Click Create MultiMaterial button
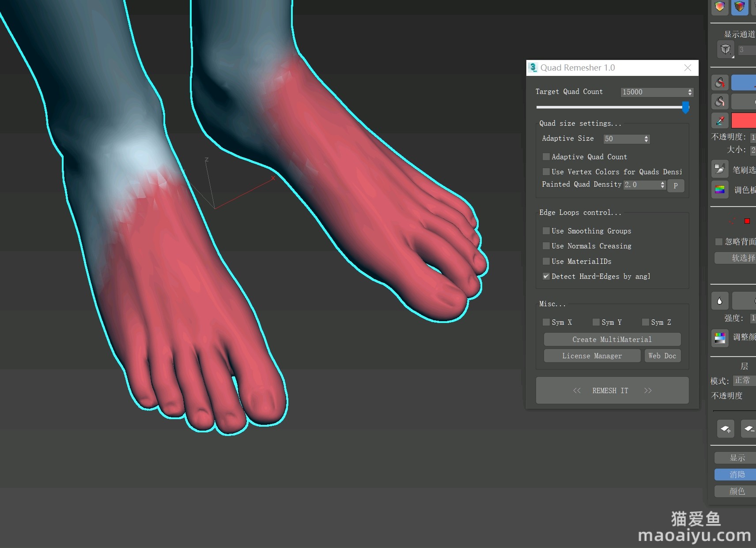756x548 pixels. 612,339
